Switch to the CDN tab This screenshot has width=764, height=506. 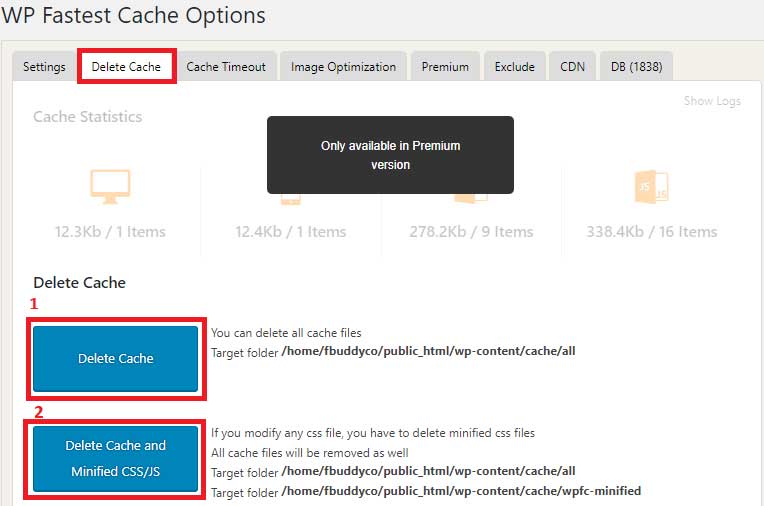pos(572,67)
